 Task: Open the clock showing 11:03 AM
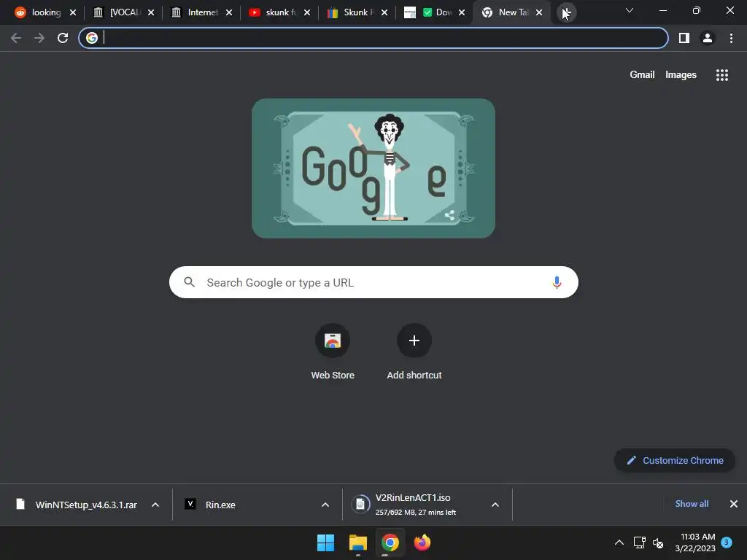(x=695, y=542)
